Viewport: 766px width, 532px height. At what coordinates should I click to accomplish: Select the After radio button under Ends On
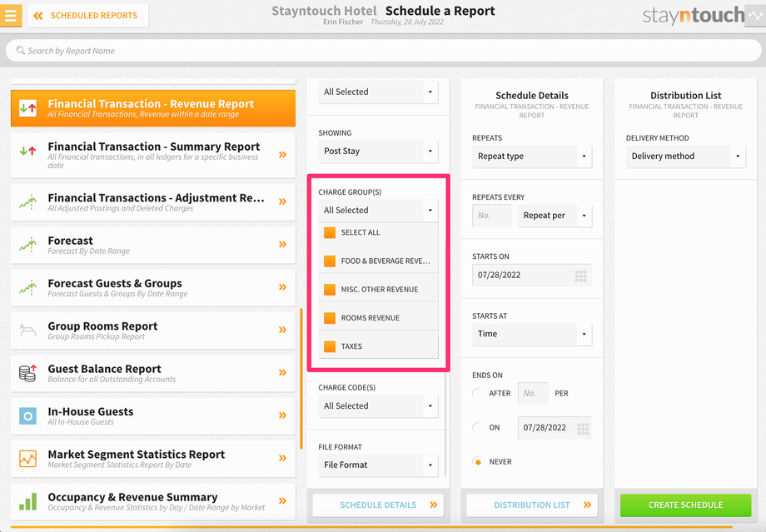(x=477, y=393)
